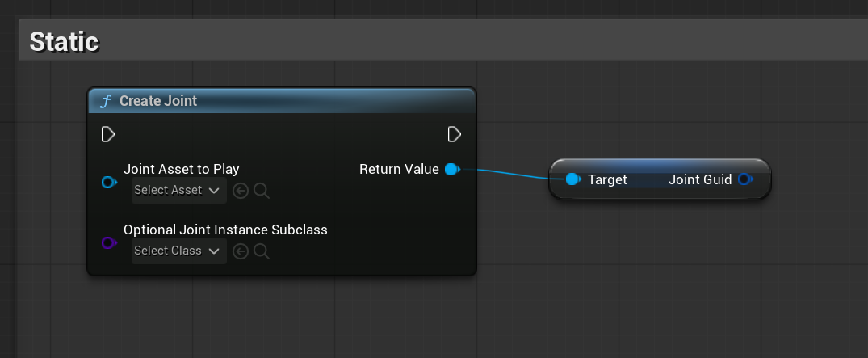Click the Joint Guid label text
The height and width of the screenshot is (358, 868).
[700, 179]
